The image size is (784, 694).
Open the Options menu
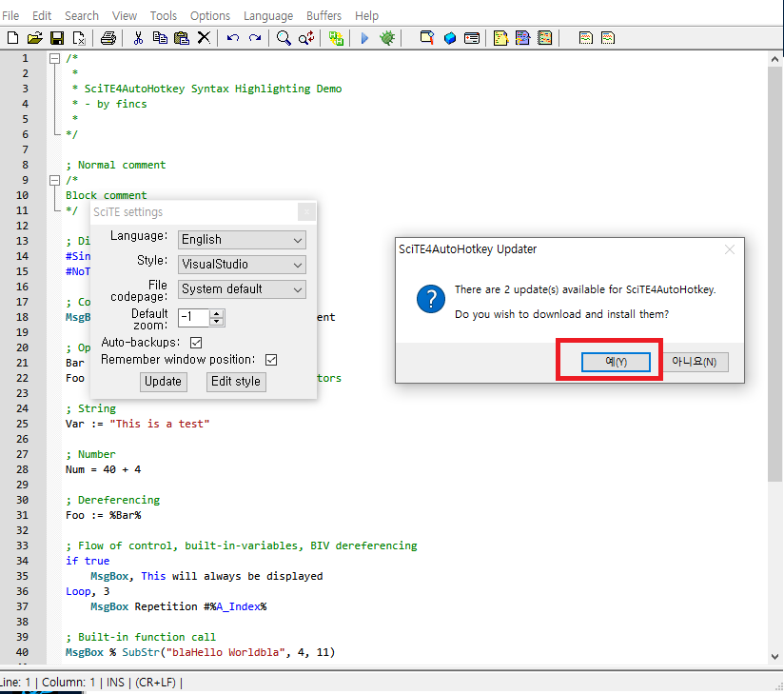pyautogui.click(x=210, y=16)
